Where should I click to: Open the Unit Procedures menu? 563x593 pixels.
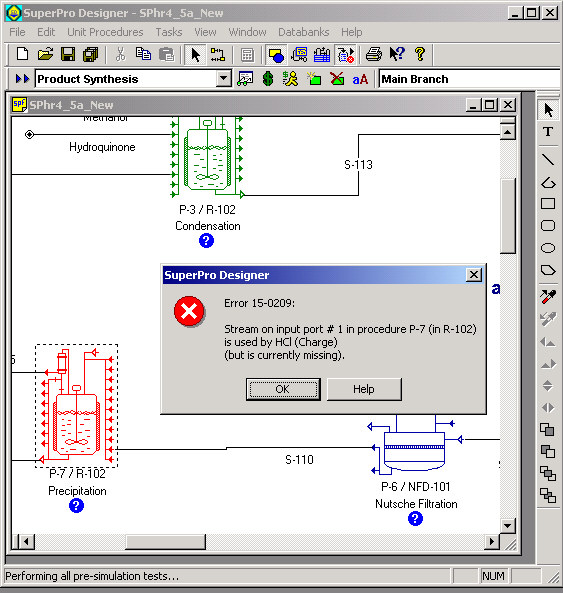click(x=105, y=32)
